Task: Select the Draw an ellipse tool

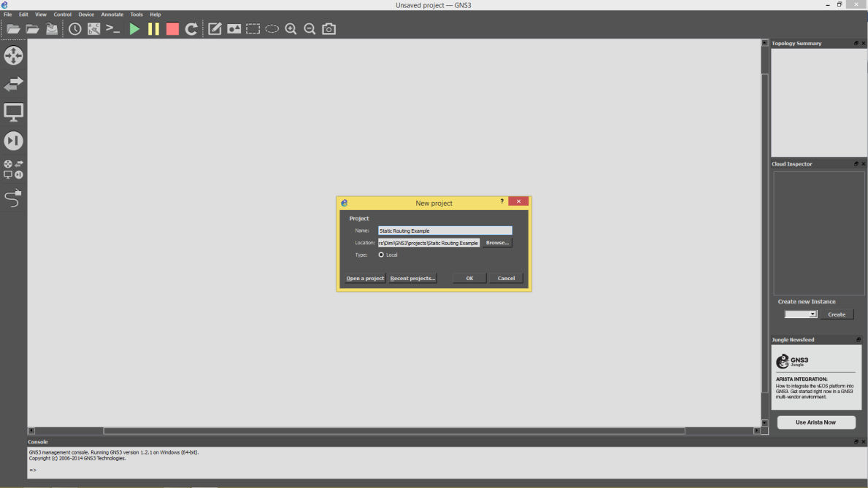Action: click(272, 28)
